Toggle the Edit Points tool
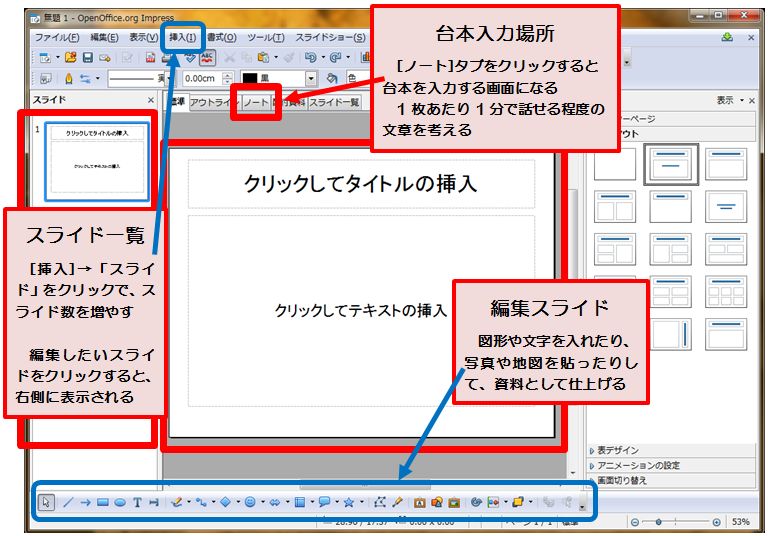The width and height of the screenshot is (768, 536). [x=380, y=503]
